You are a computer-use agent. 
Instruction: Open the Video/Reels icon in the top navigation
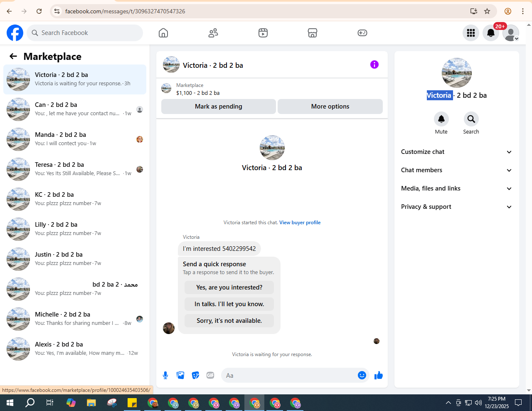tap(263, 33)
